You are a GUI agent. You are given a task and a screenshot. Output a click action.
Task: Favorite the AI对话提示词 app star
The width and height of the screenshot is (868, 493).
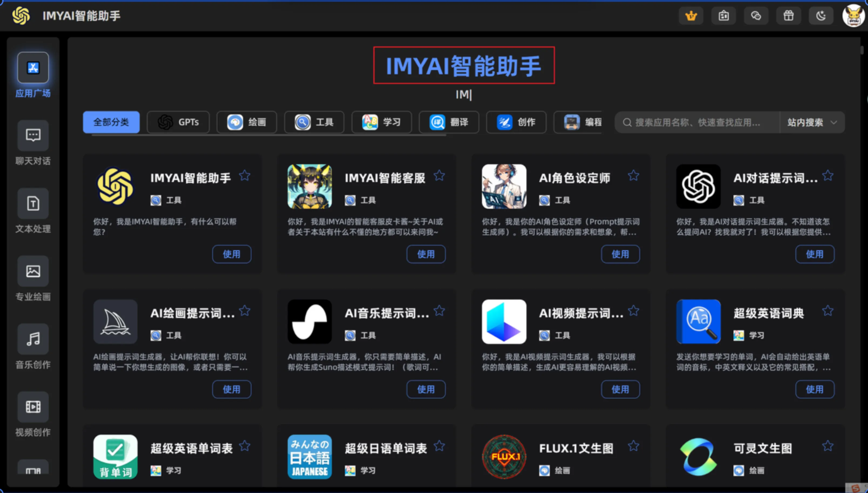[828, 175]
